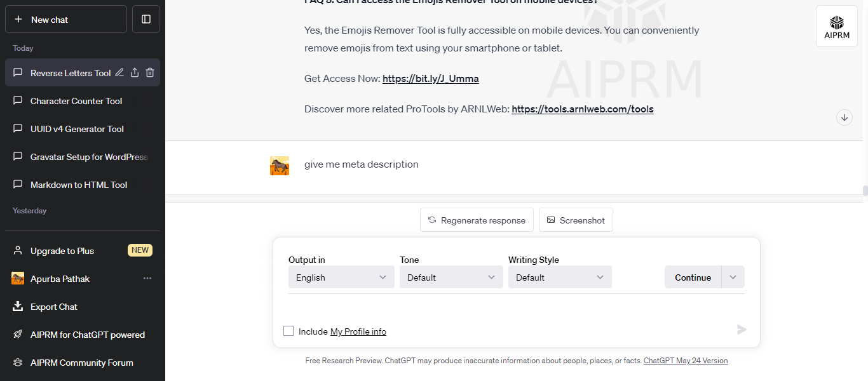Open the tools.arnlweb.com/tools link
This screenshot has height=381, width=868.
coord(582,109)
